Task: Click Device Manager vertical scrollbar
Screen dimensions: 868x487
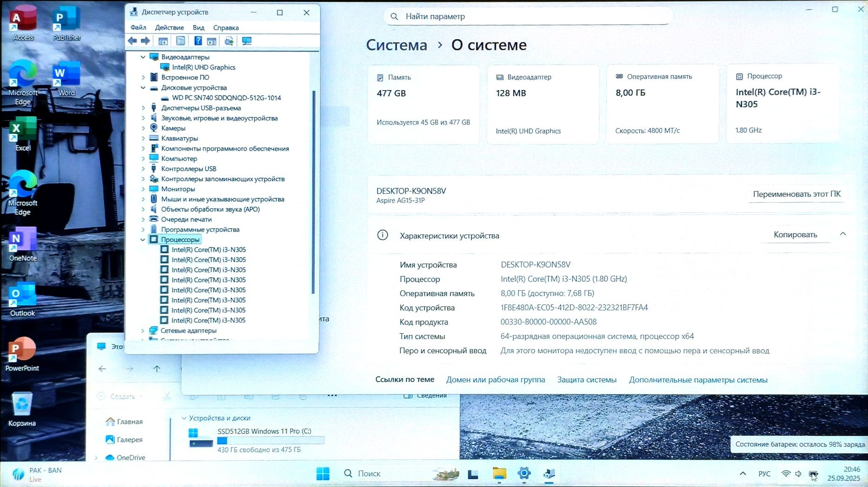Action: coord(313,191)
